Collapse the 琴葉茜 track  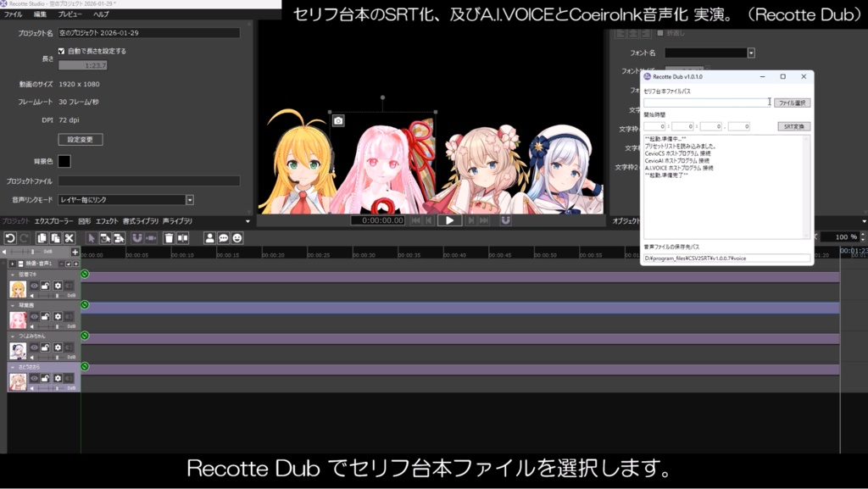pyautogui.click(x=13, y=305)
